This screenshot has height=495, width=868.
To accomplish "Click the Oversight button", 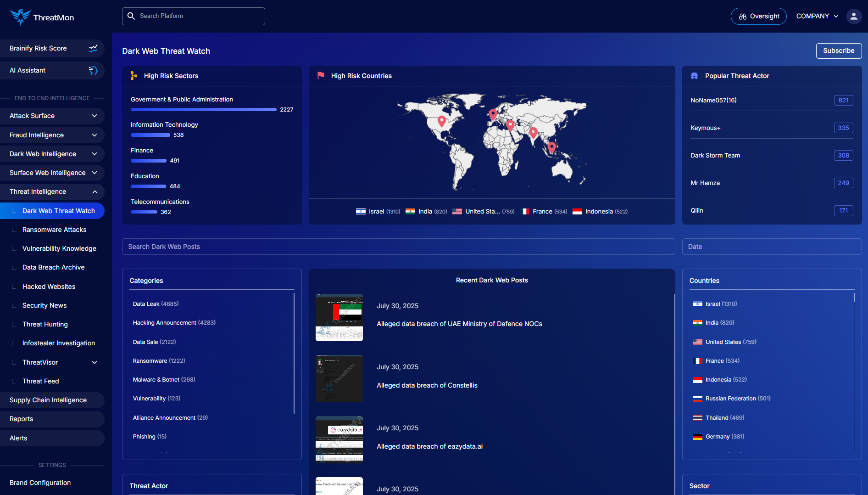I will (x=759, y=17).
